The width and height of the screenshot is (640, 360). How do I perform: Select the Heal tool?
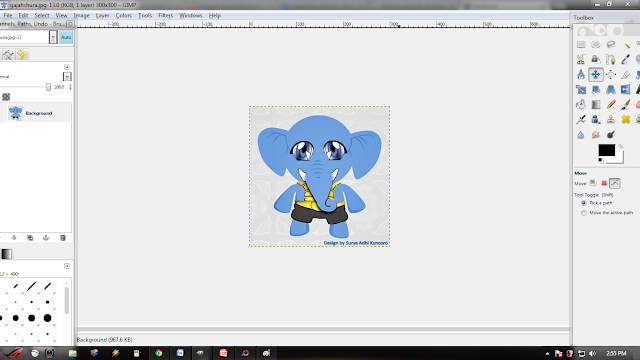pyautogui.click(x=626, y=120)
